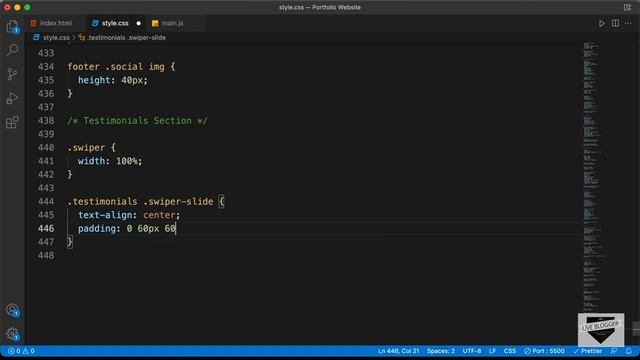Click the footer .social img selector

click(x=116, y=67)
